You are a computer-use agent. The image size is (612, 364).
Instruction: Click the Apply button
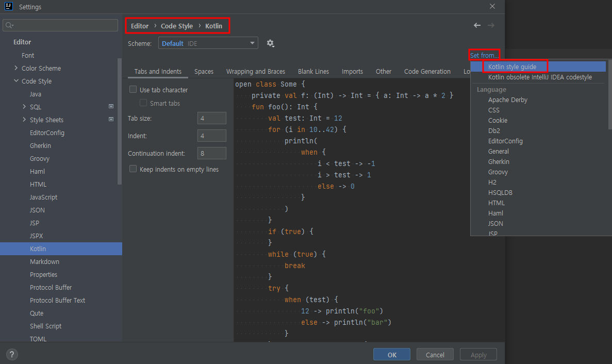click(x=478, y=355)
